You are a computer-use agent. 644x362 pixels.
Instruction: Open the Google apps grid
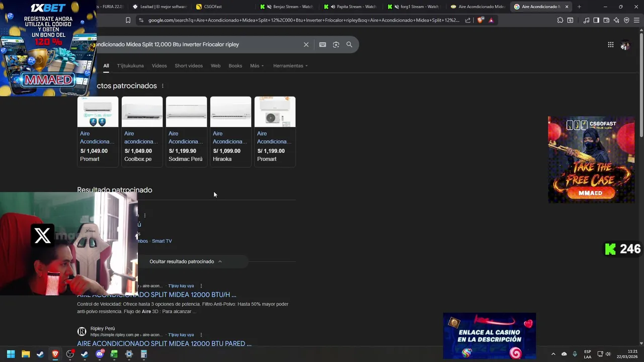610,45
